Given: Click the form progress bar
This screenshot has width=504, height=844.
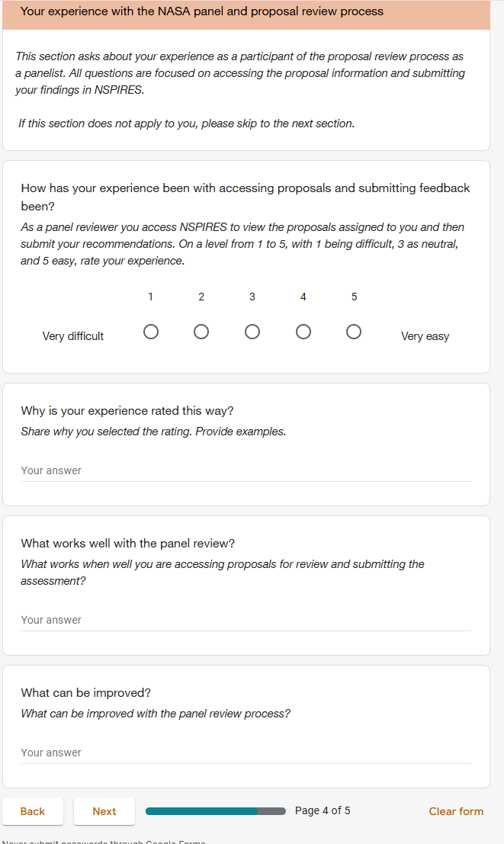Looking at the screenshot, I should click(215, 811).
